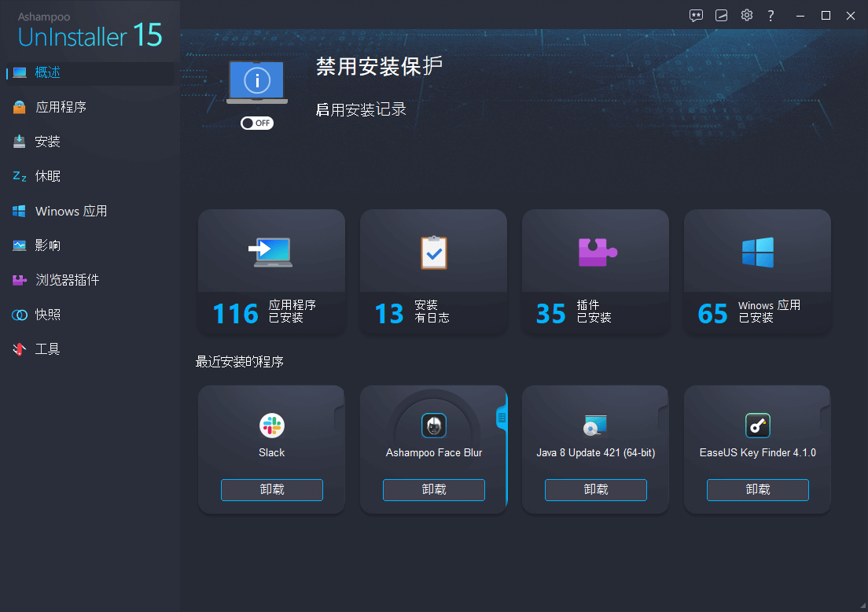Click the 安装 download icon

(x=20, y=142)
